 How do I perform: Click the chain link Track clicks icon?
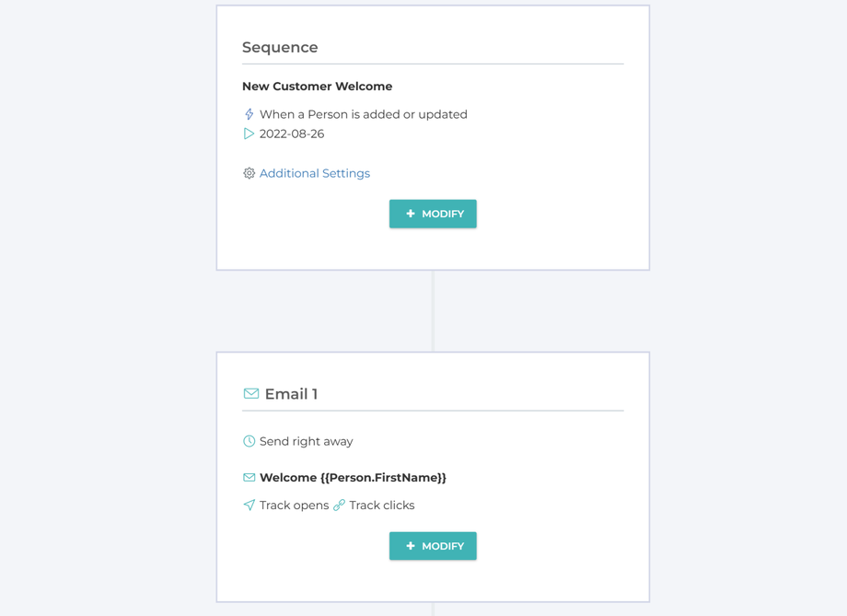point(339,506)
